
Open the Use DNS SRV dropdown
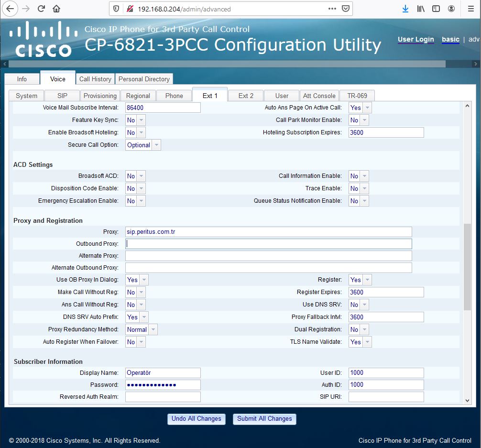coord(359,305)
